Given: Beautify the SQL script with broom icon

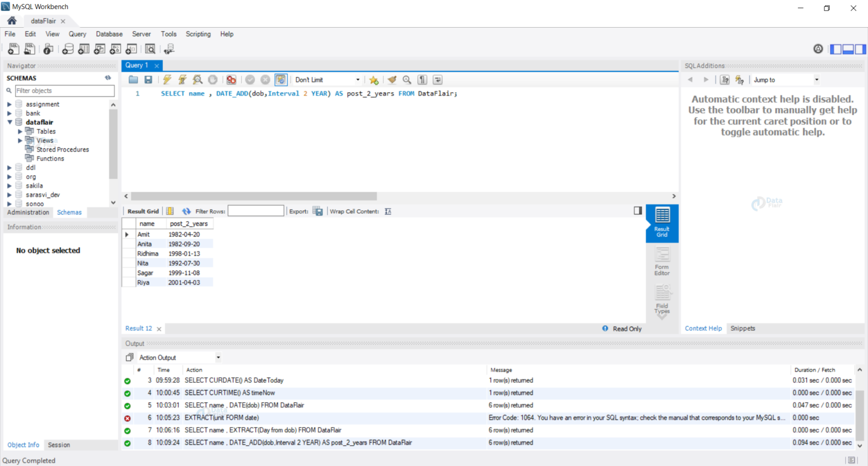Looking at the screenshot, I should coord(392,80).
